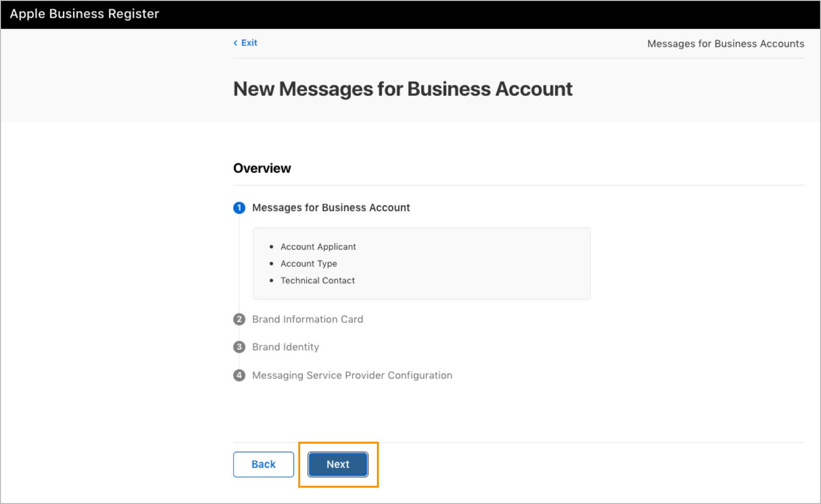Click the Exit chevron arrow icon
Image resolution: width=821 pixels, height=504 pixels.
pos(235,43)
